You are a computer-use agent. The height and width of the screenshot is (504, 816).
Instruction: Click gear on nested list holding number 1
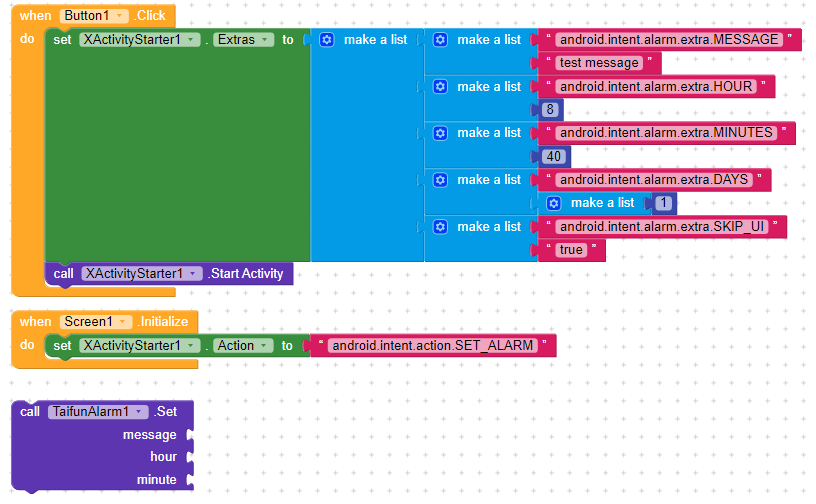tap(554, 203)
